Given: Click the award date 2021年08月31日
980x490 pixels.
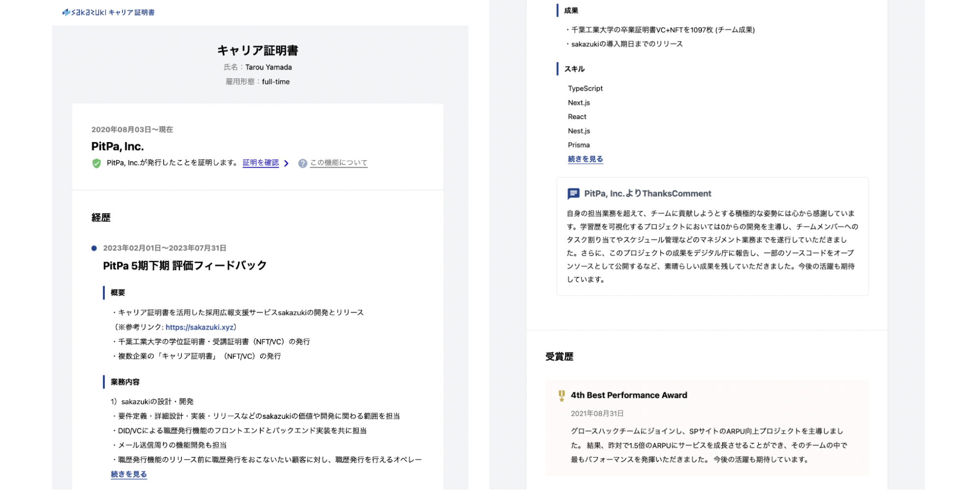Looking at the screenshot, I should 597,414.
